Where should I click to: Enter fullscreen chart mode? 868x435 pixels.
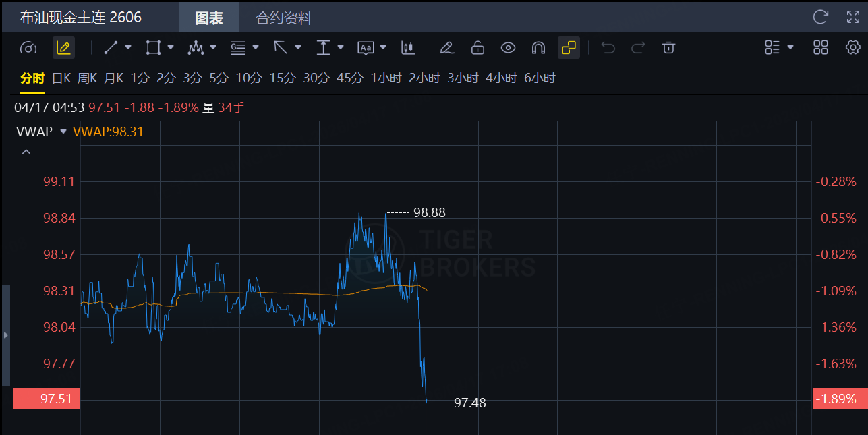coord(853,17)
